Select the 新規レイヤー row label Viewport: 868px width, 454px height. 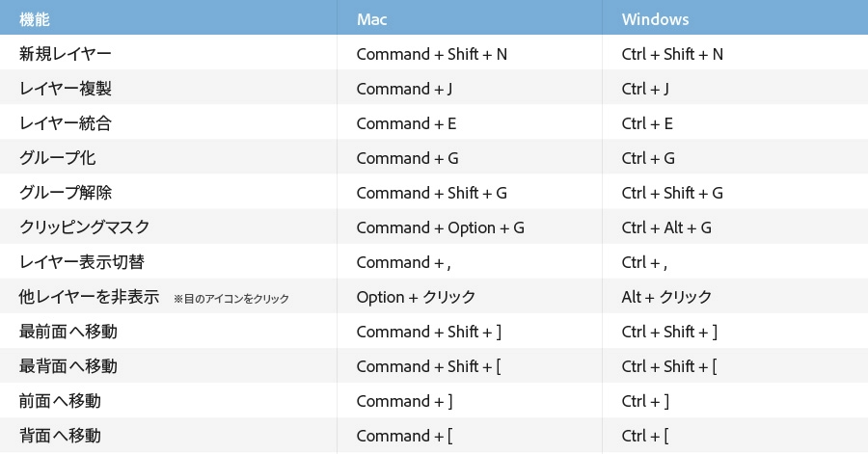click(x=66, y=54)
